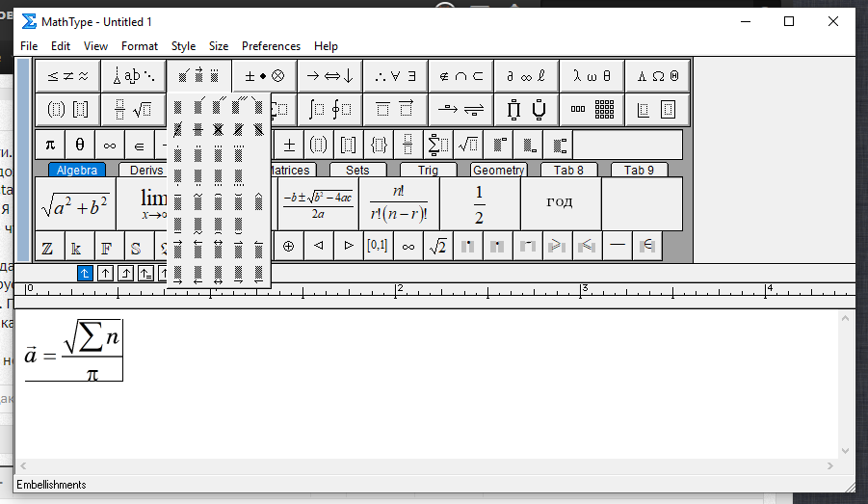
Task: Apply the under-bar embellishment
Action: (177, 225)
